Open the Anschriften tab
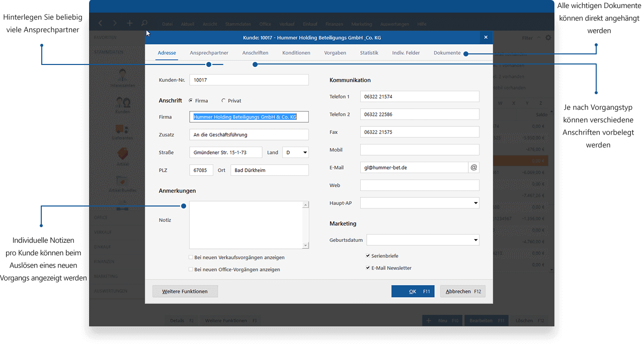 256,53
